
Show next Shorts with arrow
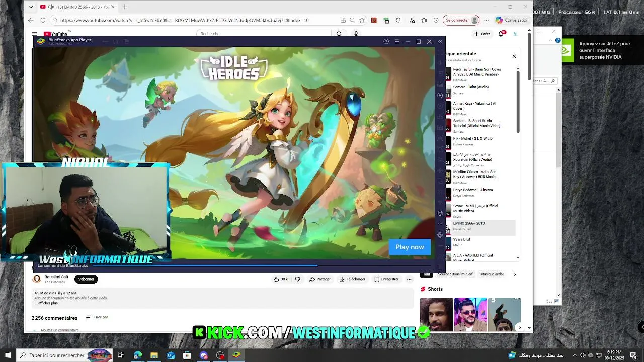click(520, 328)
